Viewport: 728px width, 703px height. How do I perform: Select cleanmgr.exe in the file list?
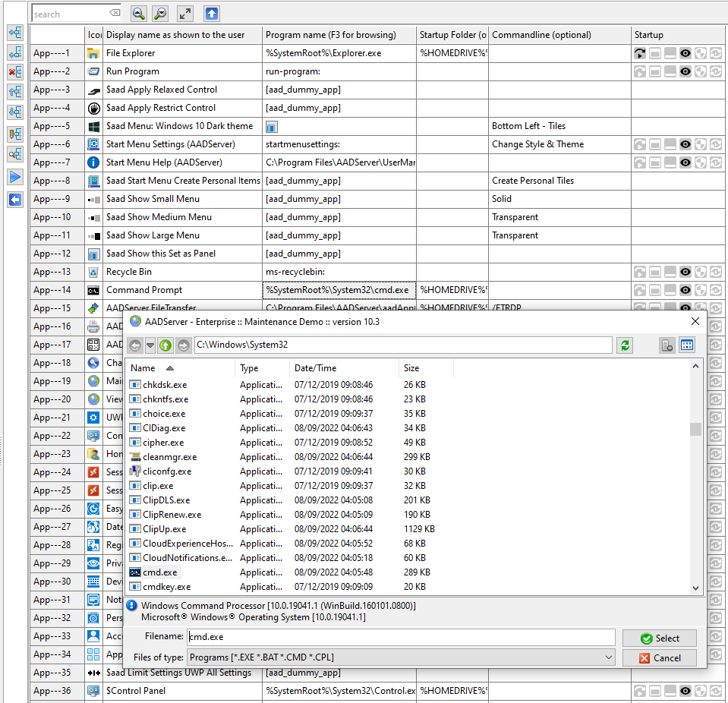pos(169,457)
